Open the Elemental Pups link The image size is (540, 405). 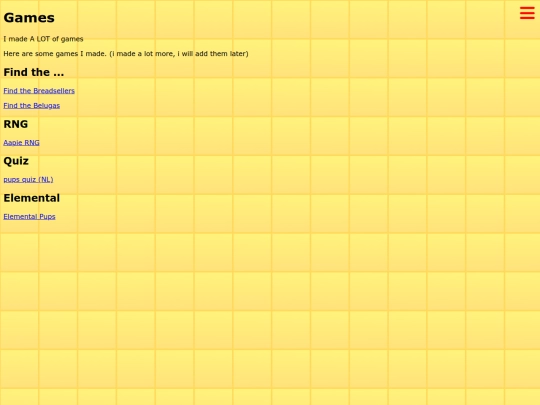coord(29,216)
